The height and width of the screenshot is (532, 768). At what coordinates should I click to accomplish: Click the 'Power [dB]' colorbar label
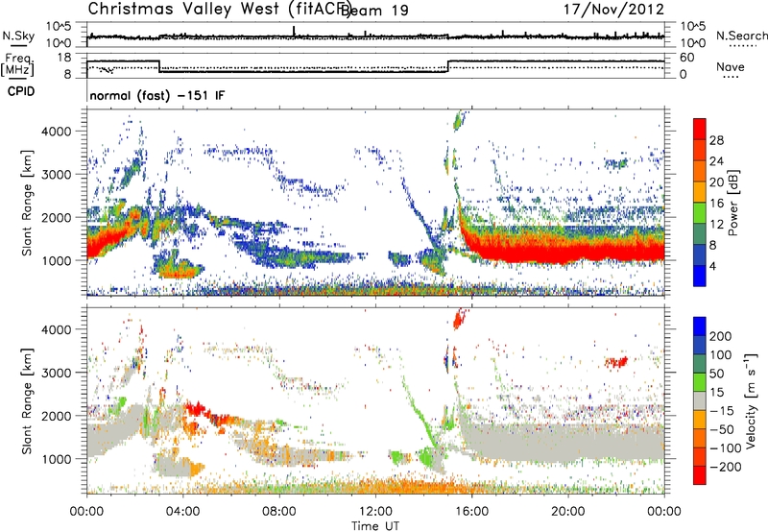click(733, 203)
